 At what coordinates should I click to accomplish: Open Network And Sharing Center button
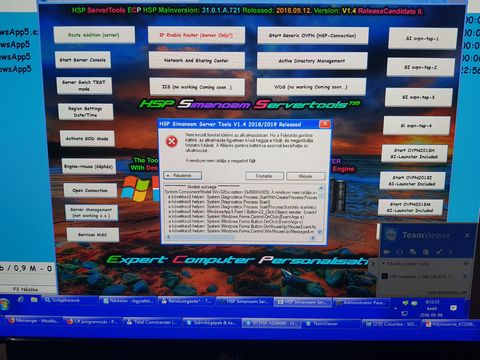197,61
